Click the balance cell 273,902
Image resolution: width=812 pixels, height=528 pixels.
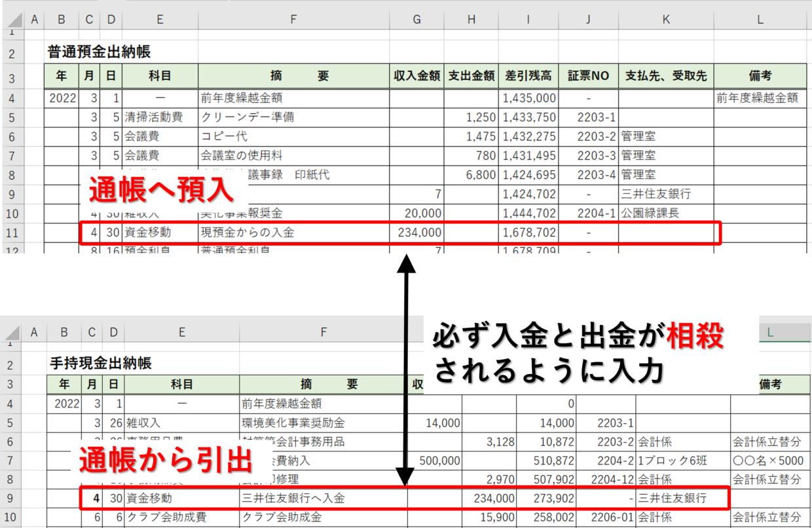coord(546,499)
